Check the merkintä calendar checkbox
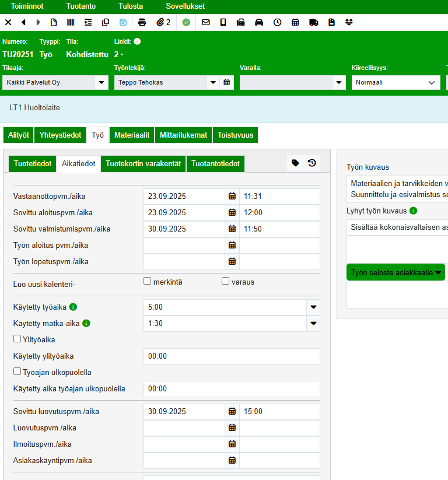This screenshot has height=480, width=448. pos(148,281)
